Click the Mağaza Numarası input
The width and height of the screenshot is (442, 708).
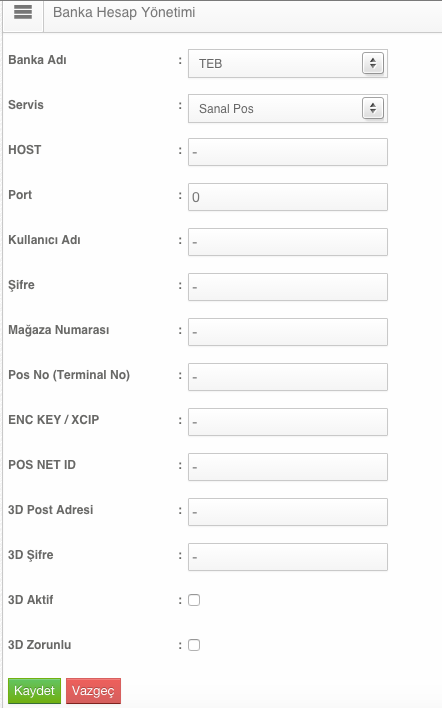288,332
